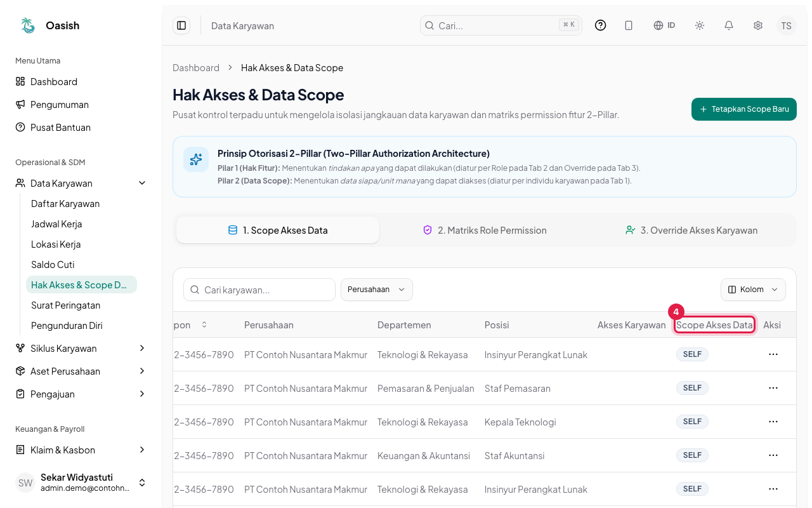
Task: Open the Perusahaan filter dropdown
Action: pos(377,290)
